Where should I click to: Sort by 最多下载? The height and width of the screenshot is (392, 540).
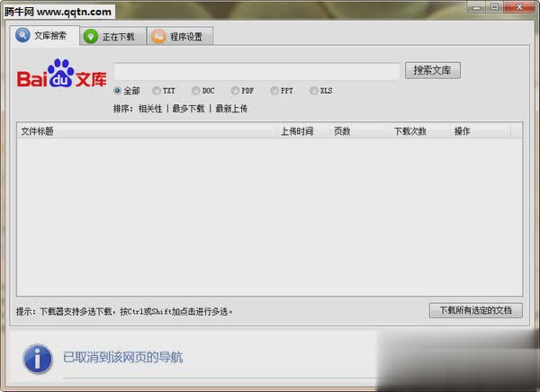(188, 109)
